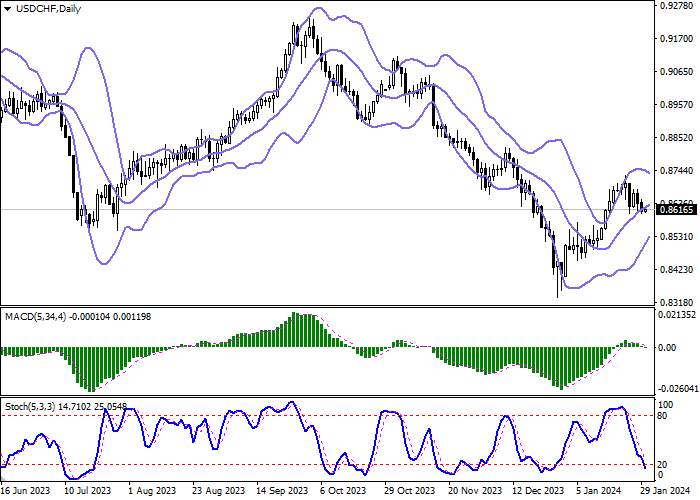Image resolution: width=700 pixels, height=500 pixels.
Task: Click the 16 Jun 2023 date label
Action: (x=25, y=491)
